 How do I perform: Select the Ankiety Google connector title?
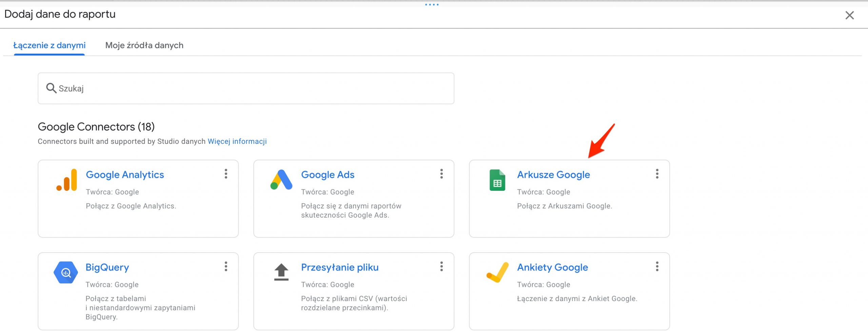click(x=552, y=267)
